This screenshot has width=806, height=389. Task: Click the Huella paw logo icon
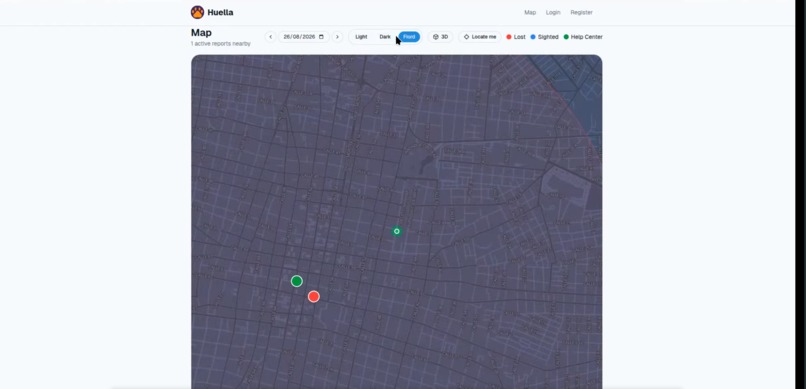pos(197,12)
